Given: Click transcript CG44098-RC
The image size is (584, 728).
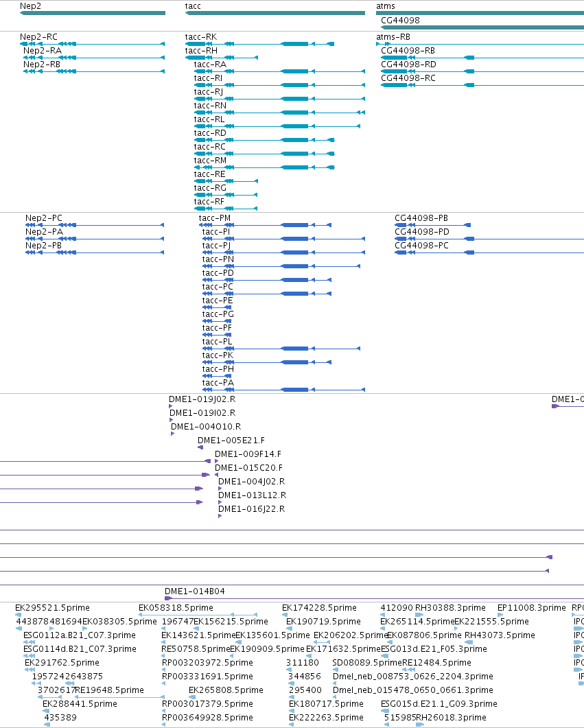Looking at the screenshot, I should click(408, 78).
